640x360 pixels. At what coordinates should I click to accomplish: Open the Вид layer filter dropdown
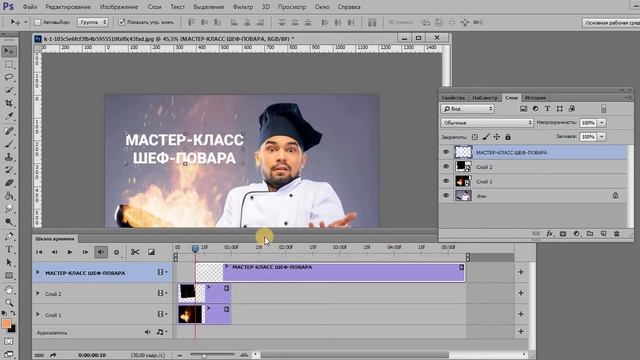pos(467,109)
